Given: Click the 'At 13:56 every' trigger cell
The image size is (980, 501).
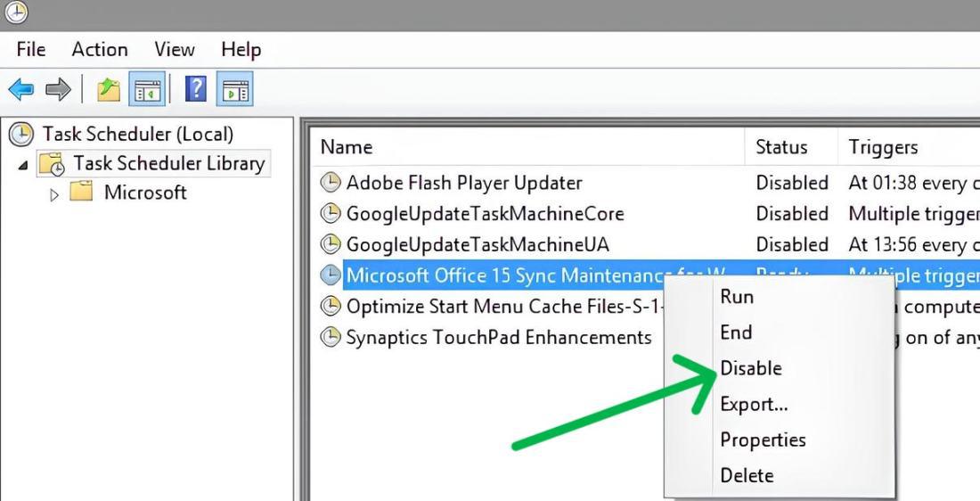Looking at the screenshot, I should [x=914, y=244].
